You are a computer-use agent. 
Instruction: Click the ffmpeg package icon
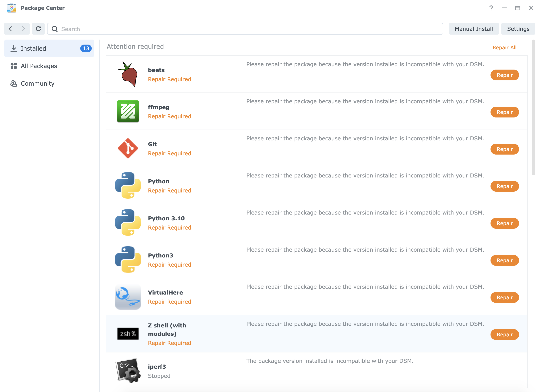(x=128, y=111)
